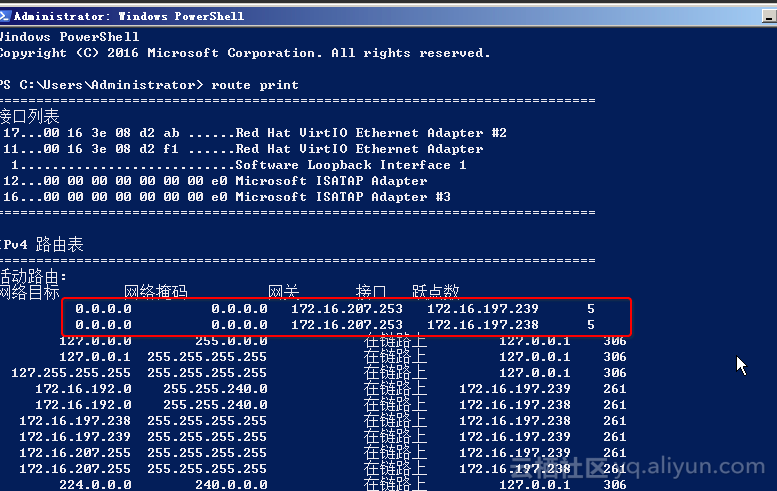
Task: Click the window title 'Administrator: Windows PowerShell'
Action: click(129, 16)
